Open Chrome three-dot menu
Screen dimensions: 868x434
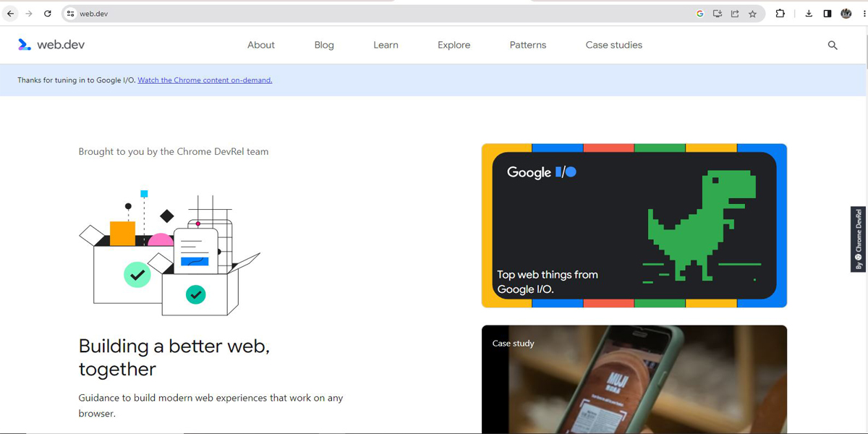coord(864,14)
